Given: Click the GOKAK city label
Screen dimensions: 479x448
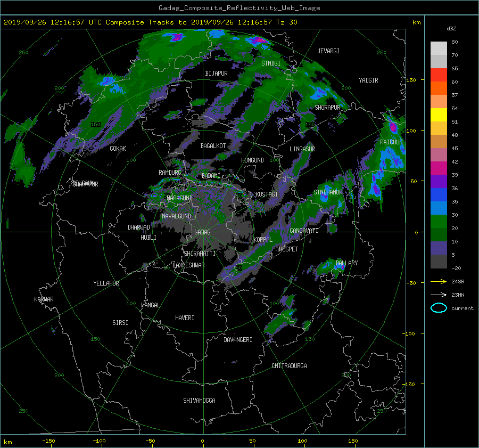Looking at the screenshot, I should 118,149.
